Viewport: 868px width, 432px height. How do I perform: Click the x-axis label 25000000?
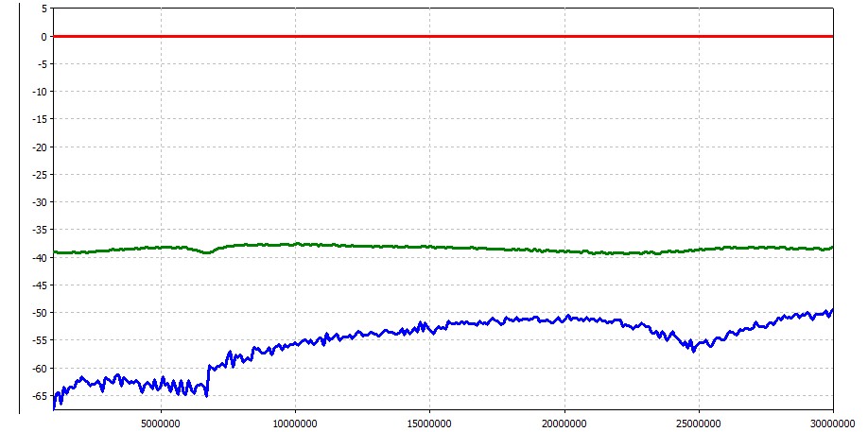[x=699, y=421]
